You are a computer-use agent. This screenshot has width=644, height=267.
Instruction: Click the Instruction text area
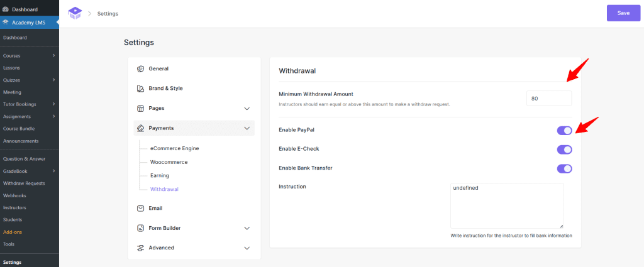click(x=507, y=205)
